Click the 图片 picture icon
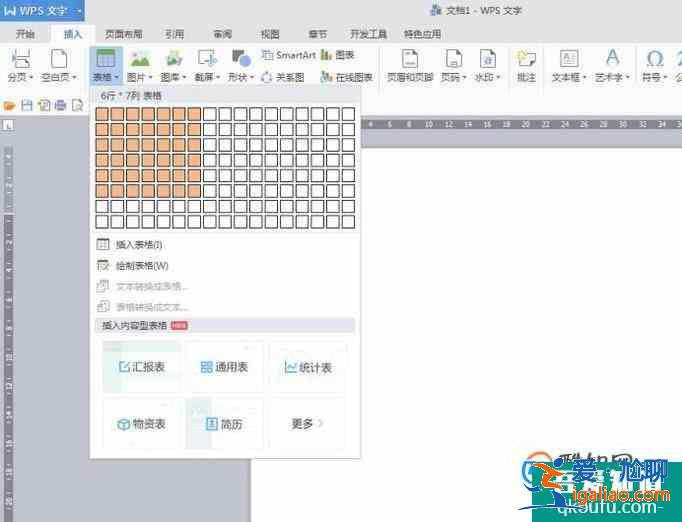 140,58
